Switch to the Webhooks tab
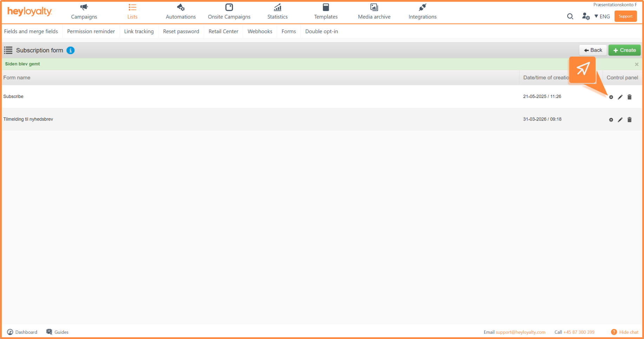 (260, 31)
